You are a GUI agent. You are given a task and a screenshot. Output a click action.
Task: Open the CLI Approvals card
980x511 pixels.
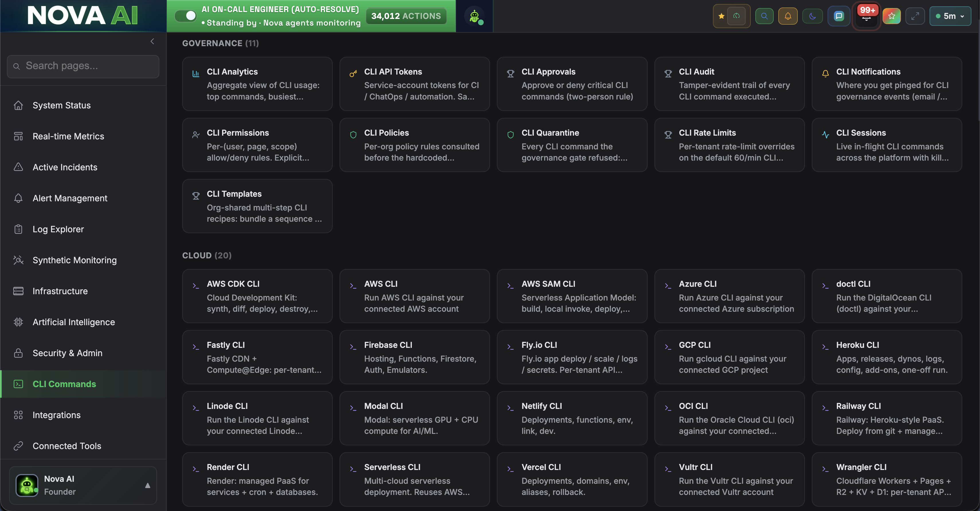pyautogui.click(x=572, y=84)
